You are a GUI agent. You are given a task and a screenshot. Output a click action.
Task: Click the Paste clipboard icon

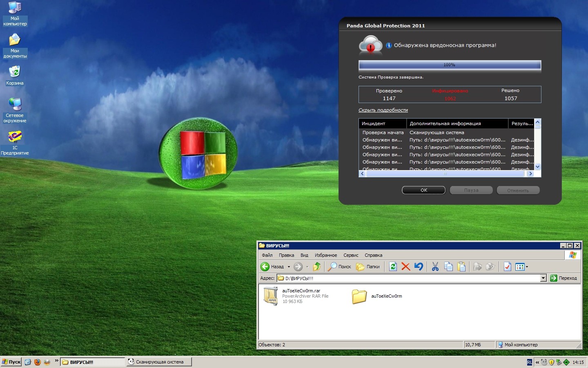coord(461,267)
